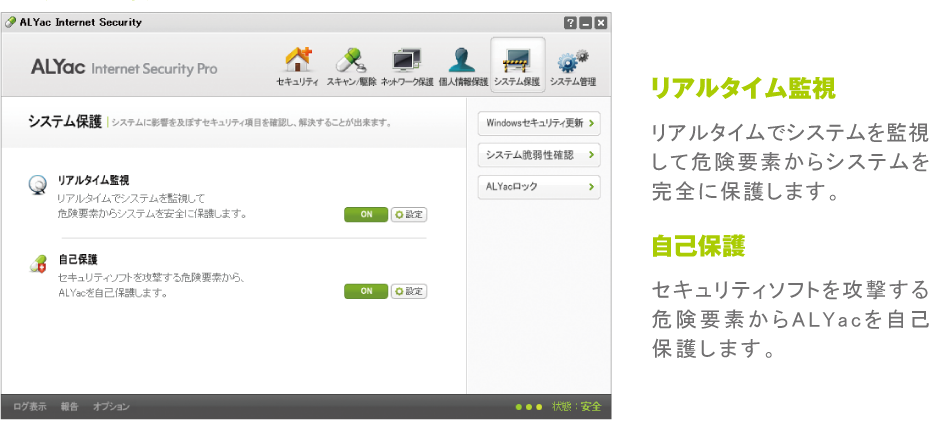Open Windowsセキュリティ更新

pos(539,123)
